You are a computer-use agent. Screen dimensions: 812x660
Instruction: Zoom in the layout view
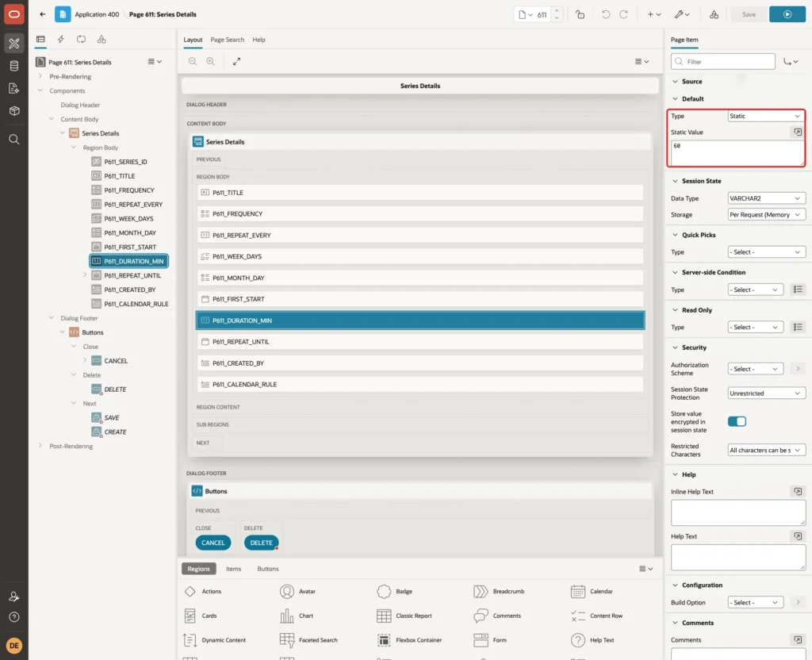pos(211,61)
